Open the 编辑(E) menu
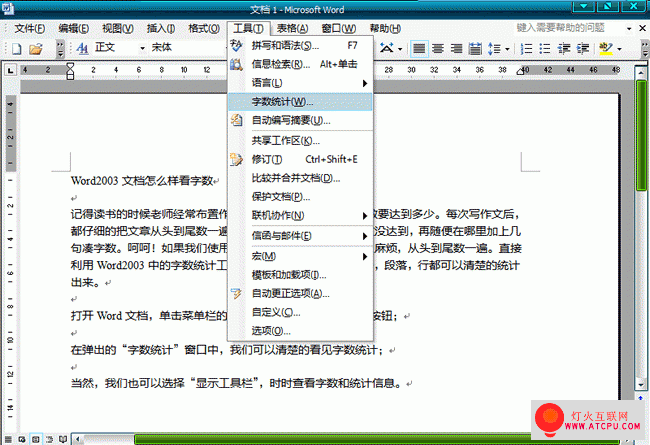This screenshot has width=650, height=445. point(73,29)
